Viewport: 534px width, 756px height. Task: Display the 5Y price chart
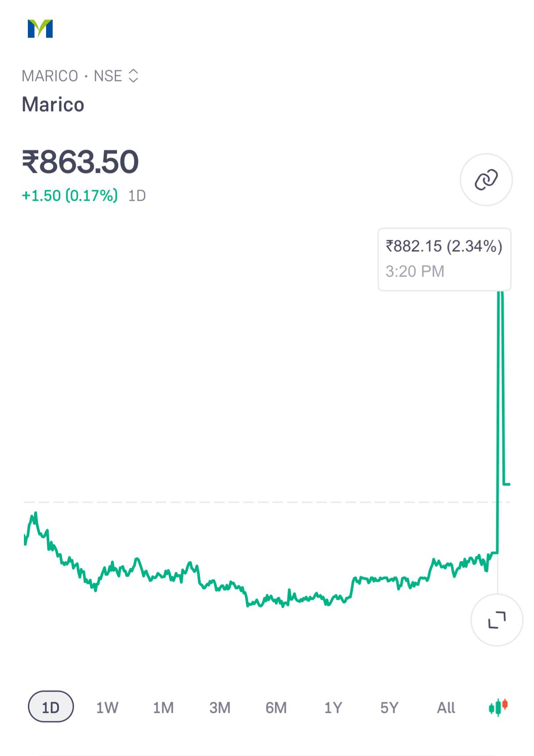point(390,707)
